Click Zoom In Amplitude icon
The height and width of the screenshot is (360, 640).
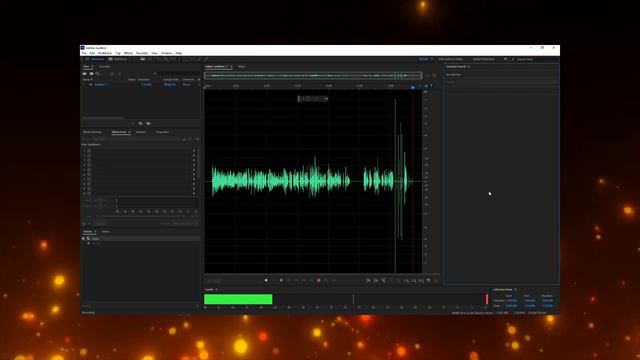[368, 280]
